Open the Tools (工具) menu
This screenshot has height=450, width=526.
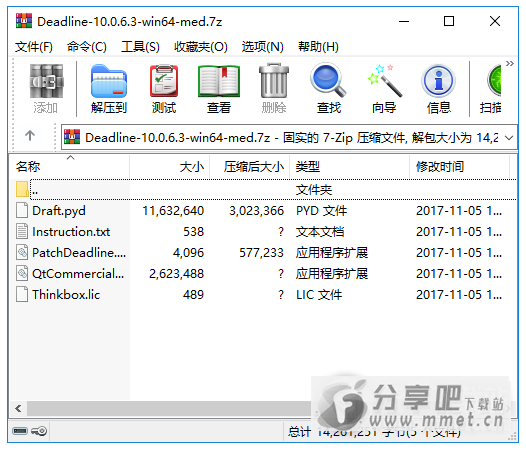tap(140, 47)
